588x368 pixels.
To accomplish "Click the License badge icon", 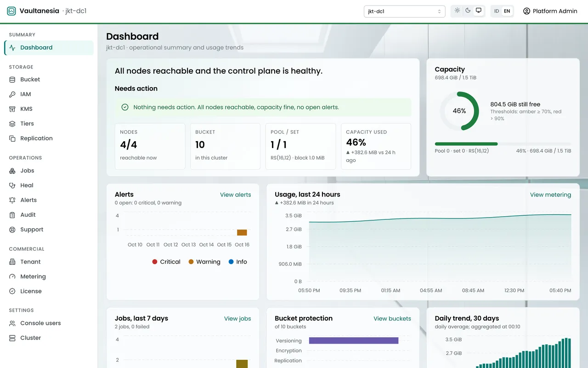I will point(12,291).
